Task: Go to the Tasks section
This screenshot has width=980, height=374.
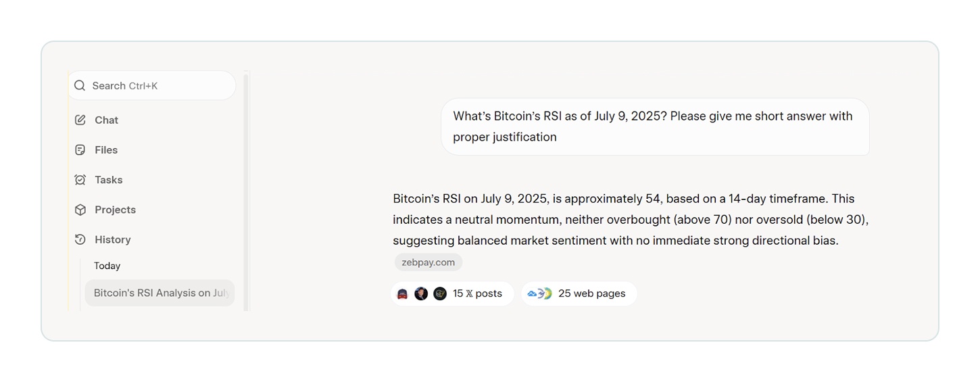Action: [108, 180]
